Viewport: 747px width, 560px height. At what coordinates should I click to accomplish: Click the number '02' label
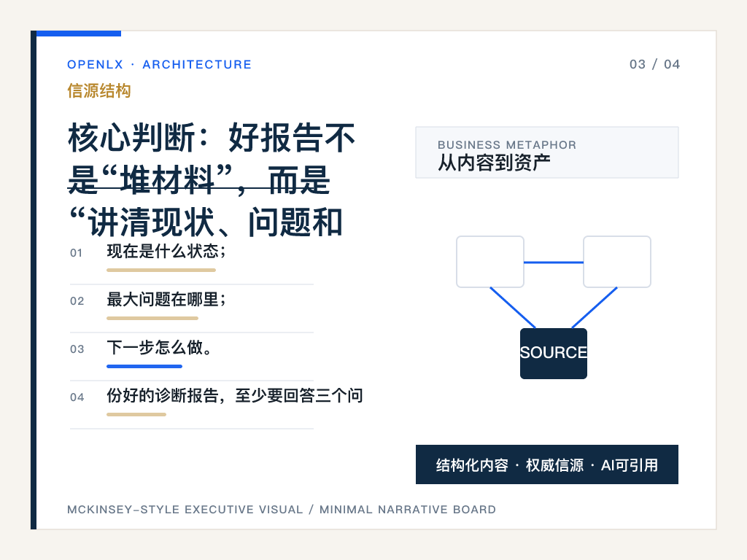pos(77,301)
